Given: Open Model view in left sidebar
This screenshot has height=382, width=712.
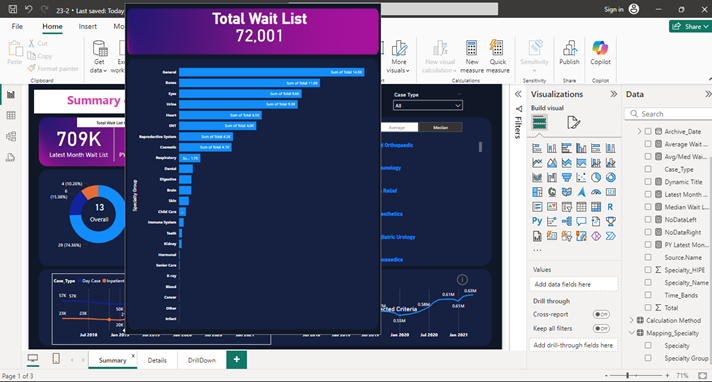Looking at the screenshot, I should coord(11,136).
